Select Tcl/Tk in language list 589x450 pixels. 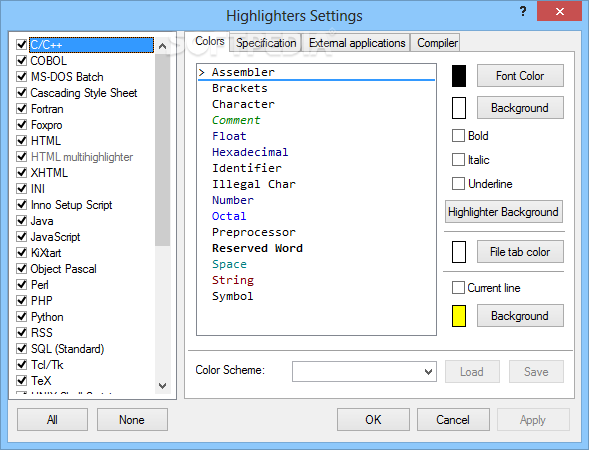tap(47, 365)
